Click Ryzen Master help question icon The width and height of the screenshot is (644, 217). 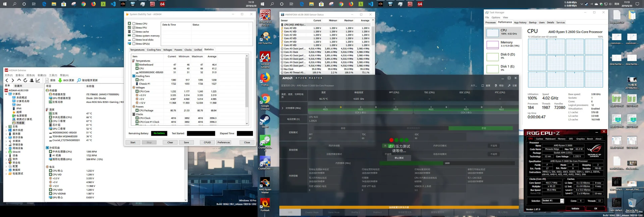click(x=496, y=86)
